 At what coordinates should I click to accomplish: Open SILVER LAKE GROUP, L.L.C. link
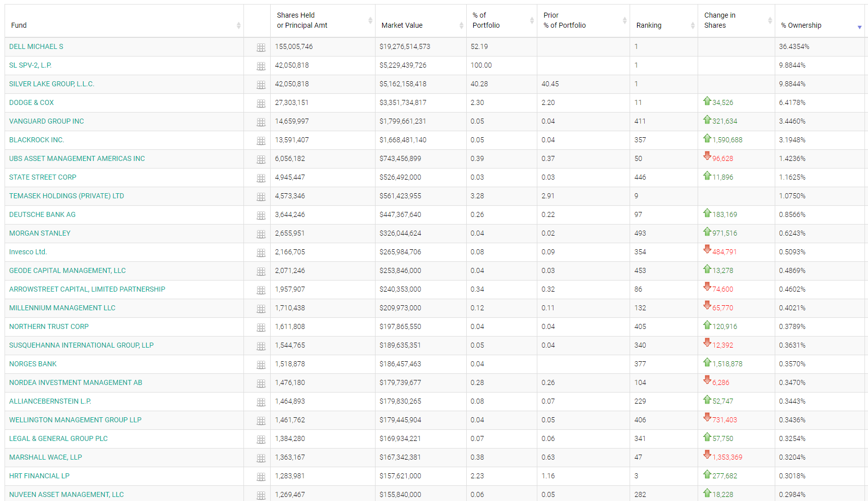pyautogui.click(x=51, y=84)
